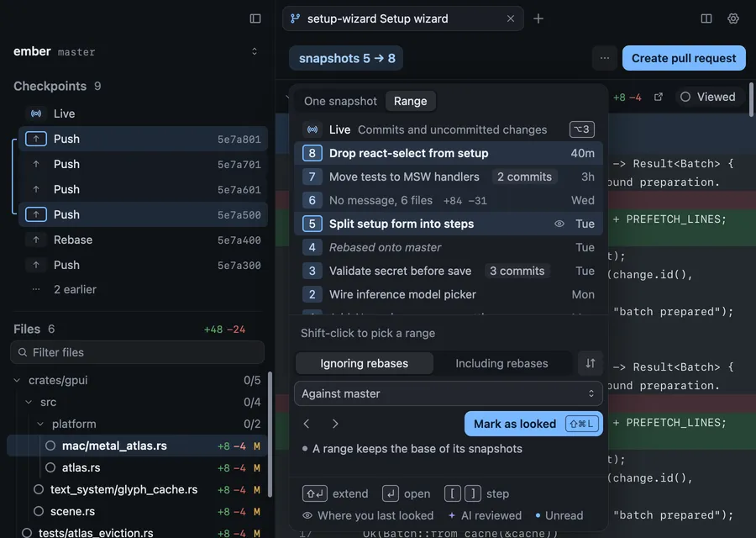
Task: Click the Filter files search field
Action: click(x=138, y=352)
